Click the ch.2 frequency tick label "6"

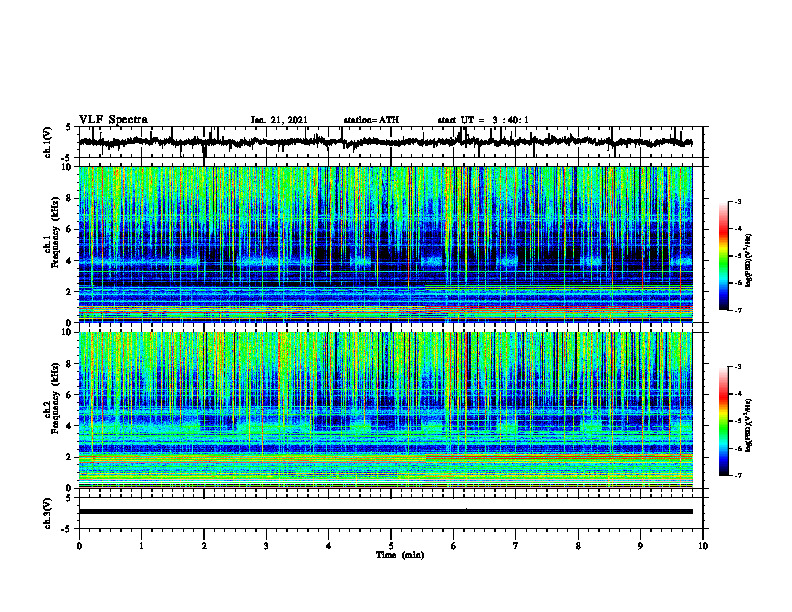70,395
